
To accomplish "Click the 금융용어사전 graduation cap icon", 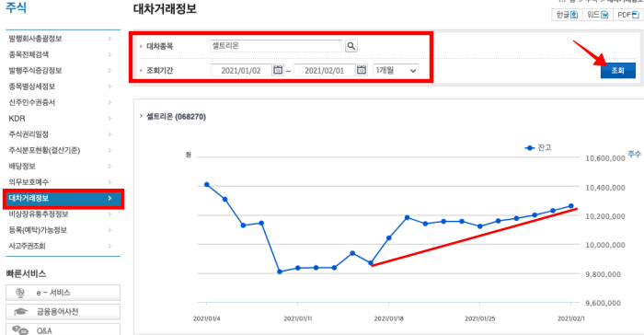I will click(x=20, y=312).
